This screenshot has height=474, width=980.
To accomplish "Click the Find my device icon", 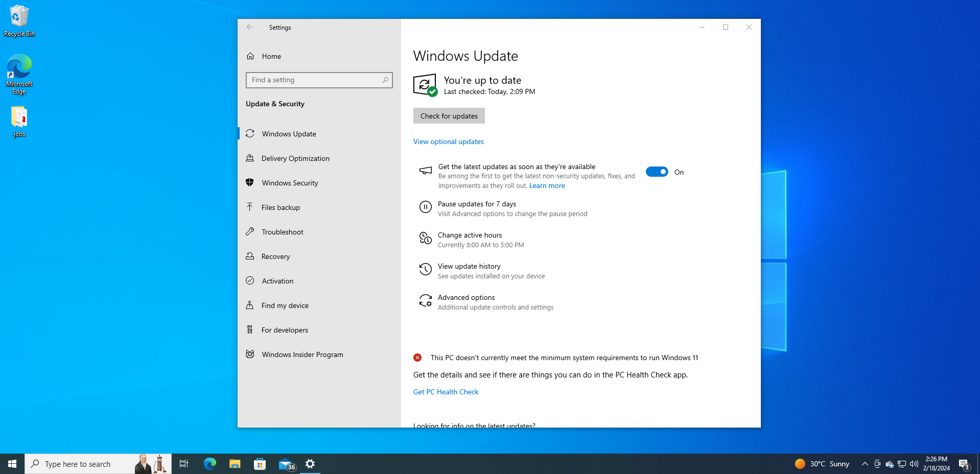I will point(250,305).
